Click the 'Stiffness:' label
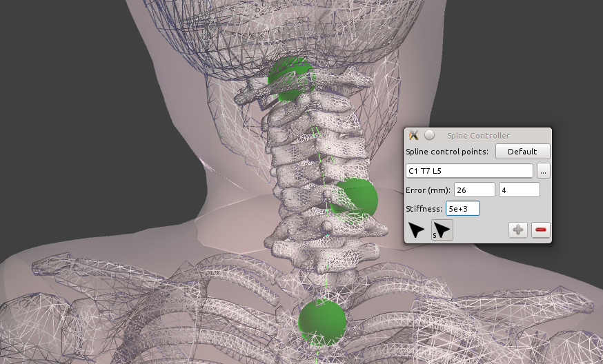The width and height of the screenshot is (603, 364). coord(424,209)
